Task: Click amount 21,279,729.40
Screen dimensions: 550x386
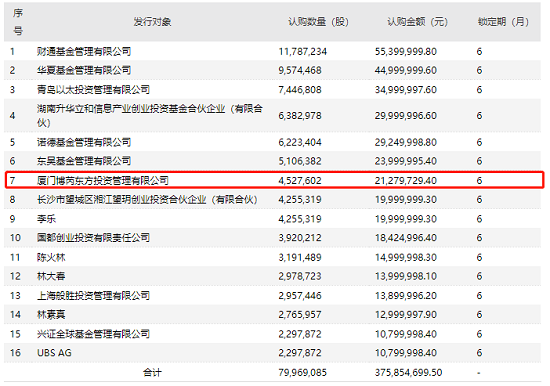Action: point(406,180)
